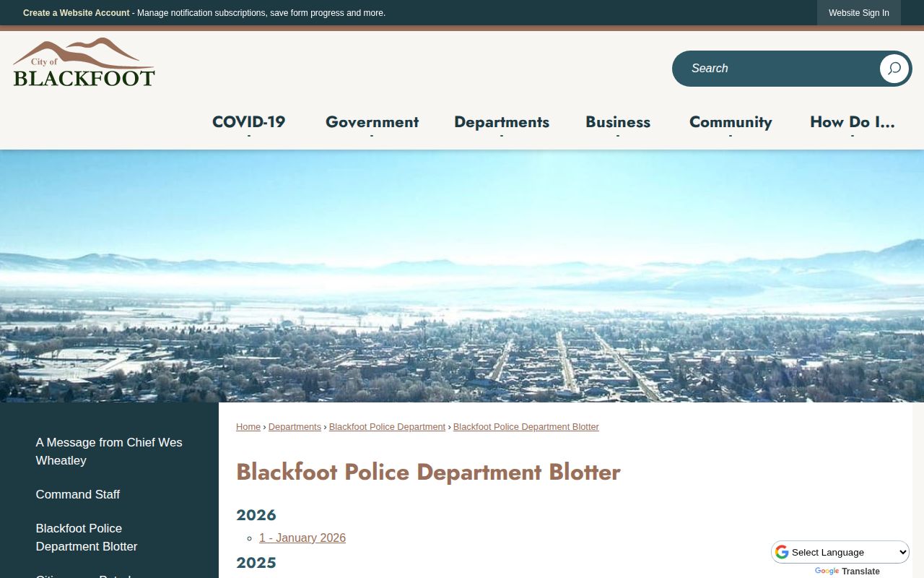Expand the Select Language dropdown

(840, 552)
